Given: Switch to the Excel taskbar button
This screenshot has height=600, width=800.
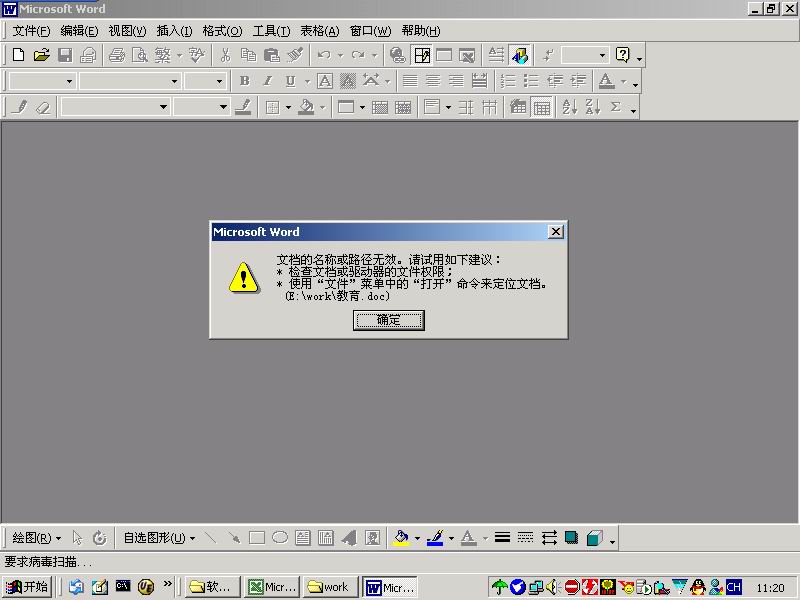Looking at the screenshot, I should click(272, 587).
